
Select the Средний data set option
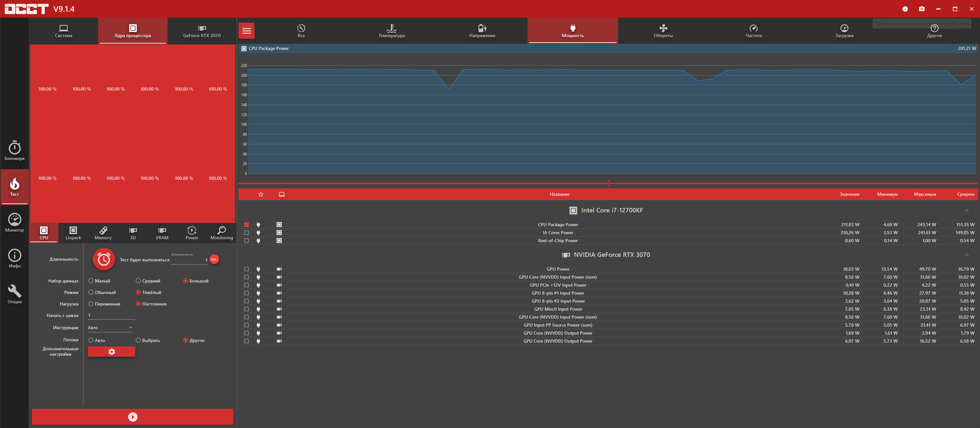pyautogui.click(x=138, y=281)
